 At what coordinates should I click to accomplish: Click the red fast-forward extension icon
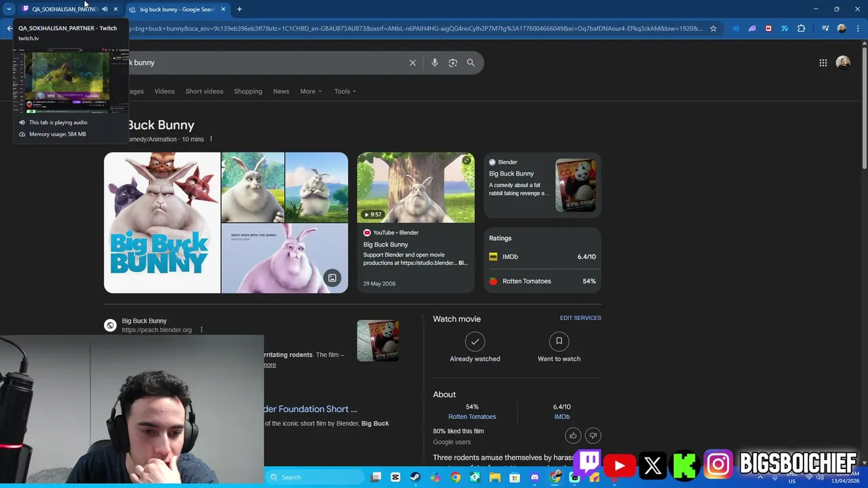[x=768, y=28]
